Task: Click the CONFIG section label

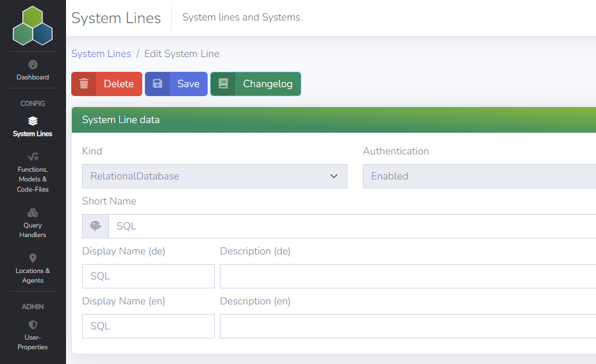Action: (33, 103)
